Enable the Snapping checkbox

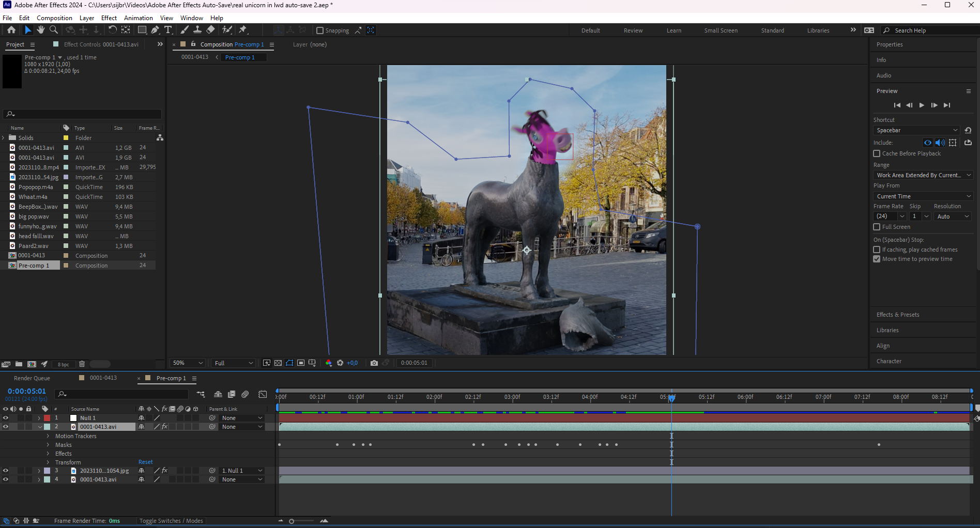click(x=320, y=30)
